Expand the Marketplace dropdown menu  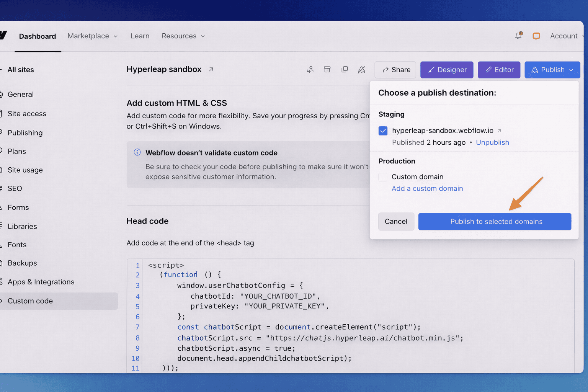[x=93, y=36]
